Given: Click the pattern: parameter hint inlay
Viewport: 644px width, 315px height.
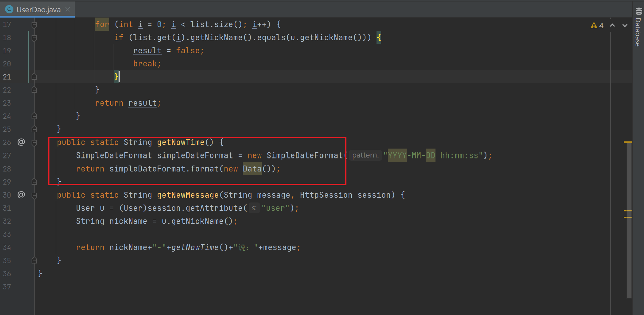Looking at the screenshot, I should pos(366,155).
